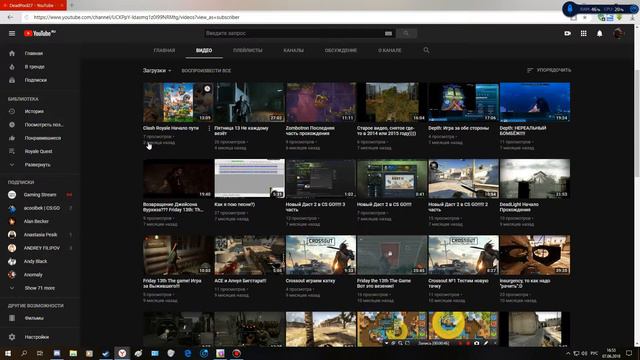
Task: Open the DeadLight Начало thumbnail
Action: [535, 178]
